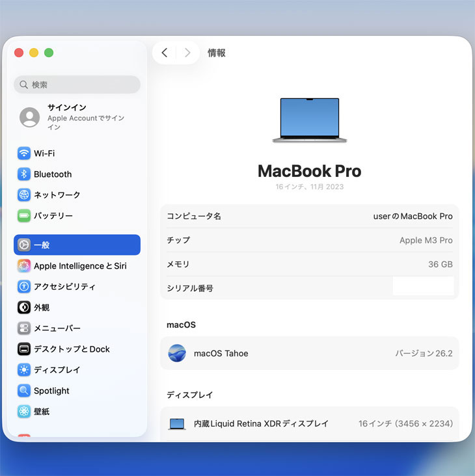Click Apple Intelligence と Siri icon
The image size is (475, 476).
(x=24, y=266)
